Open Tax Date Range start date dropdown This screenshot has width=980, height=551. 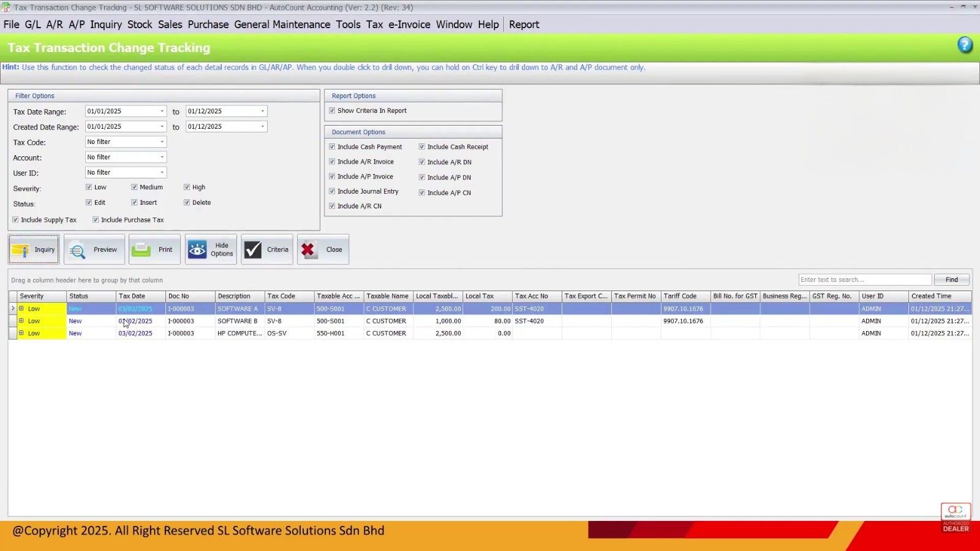tap(162, 112)
